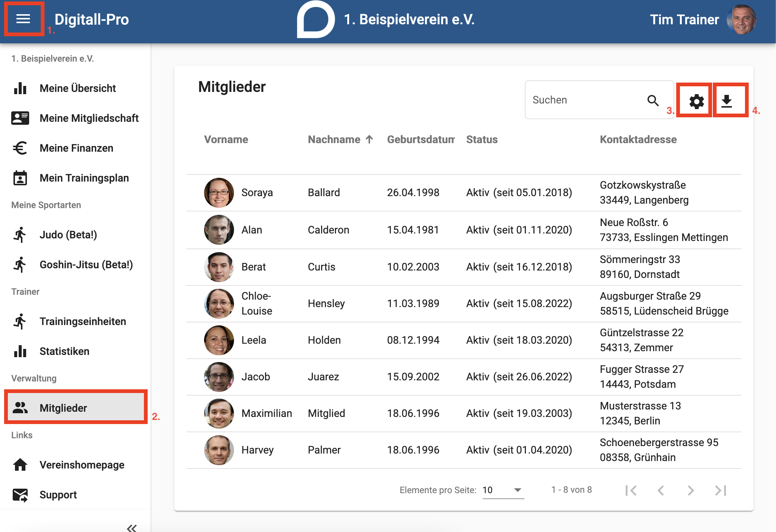Click the last name Juarez
This screenshot has height=532, width=776.
[323, 377]
